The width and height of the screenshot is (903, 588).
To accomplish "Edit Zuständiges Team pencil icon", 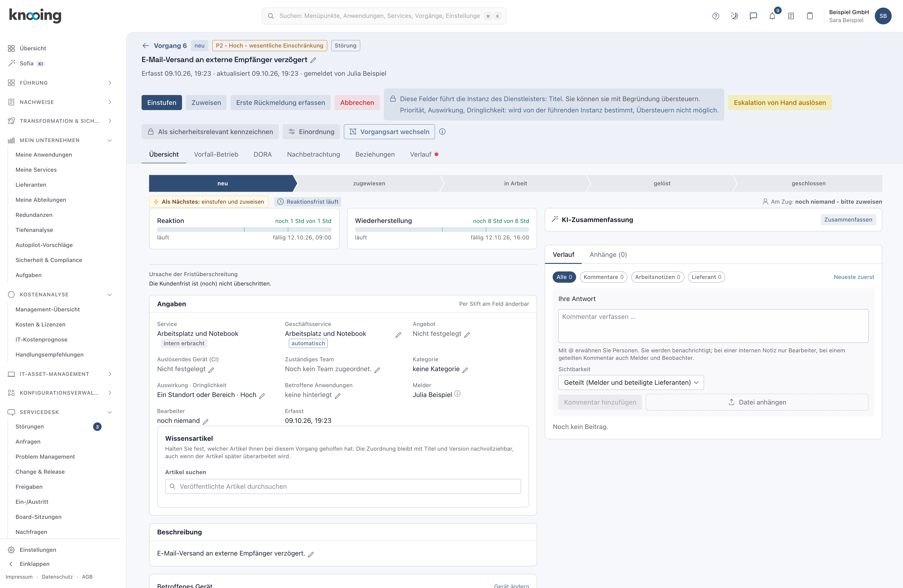I will click(x=377, y=370).
